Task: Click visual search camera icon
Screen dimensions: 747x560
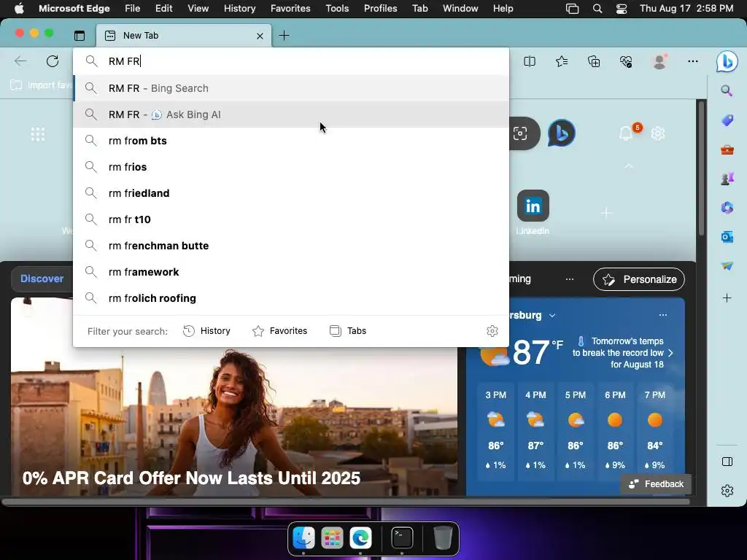Action: tap(520, 133)
